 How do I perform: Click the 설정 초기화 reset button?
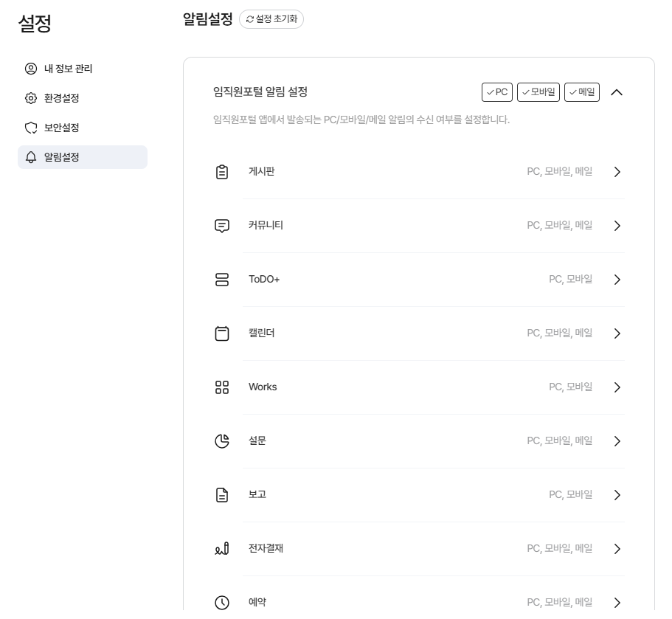pyautogui.click(x=271, y=19)
